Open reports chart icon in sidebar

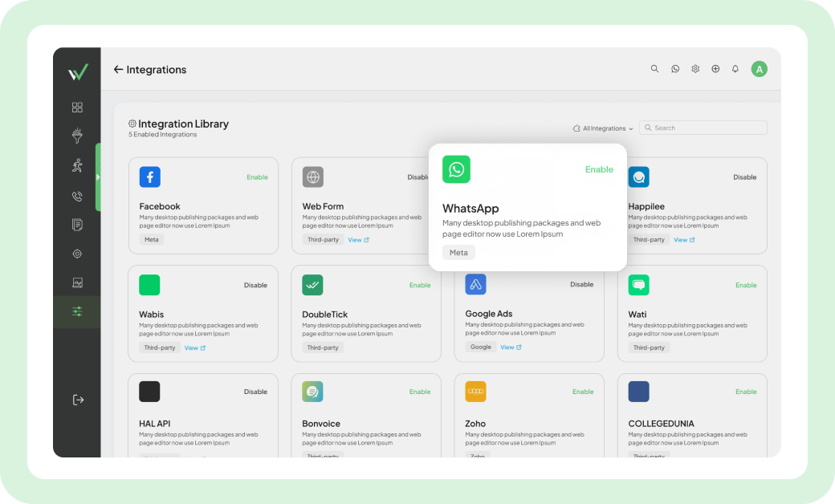77,282
